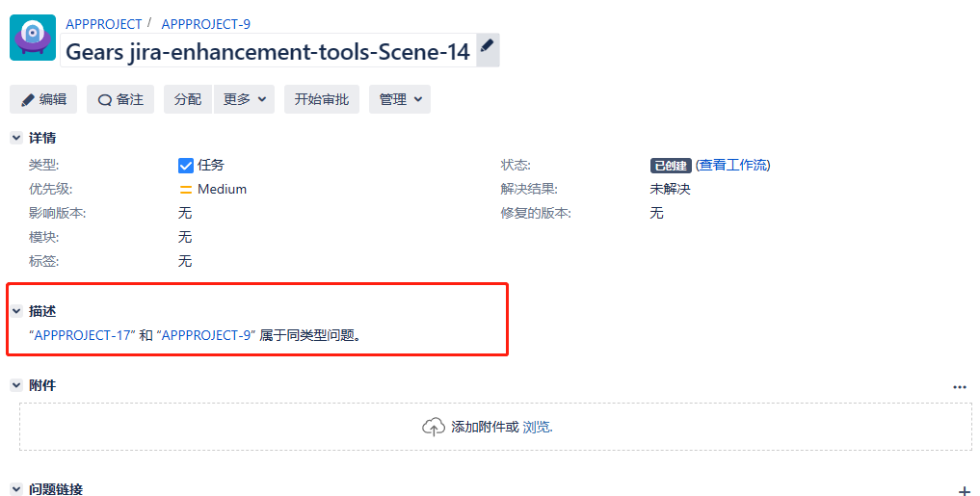Open the 备注 comment button
This screenshot has height=496, width=980.
[120, 99]
